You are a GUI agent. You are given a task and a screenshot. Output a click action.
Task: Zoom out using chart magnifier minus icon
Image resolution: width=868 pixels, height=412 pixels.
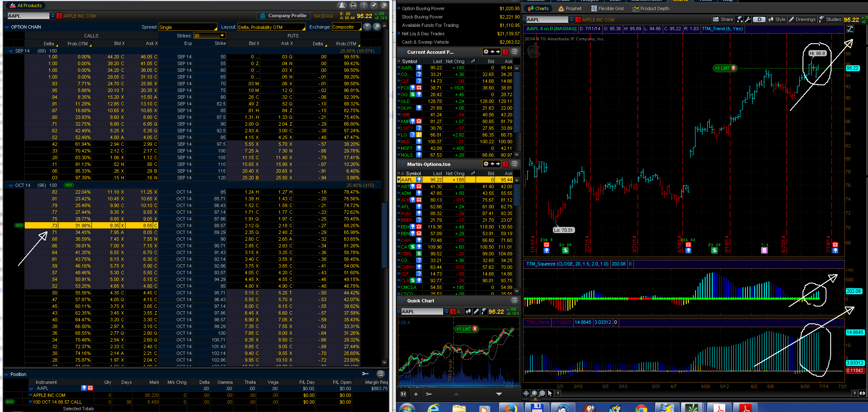pos(542,393)
